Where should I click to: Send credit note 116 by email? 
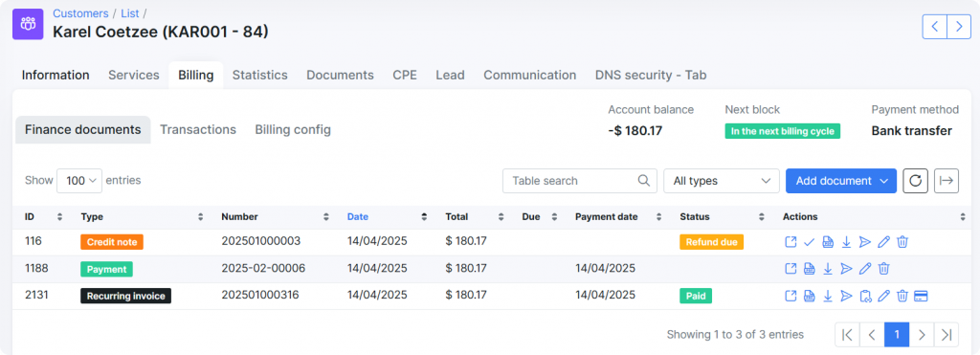865,242
